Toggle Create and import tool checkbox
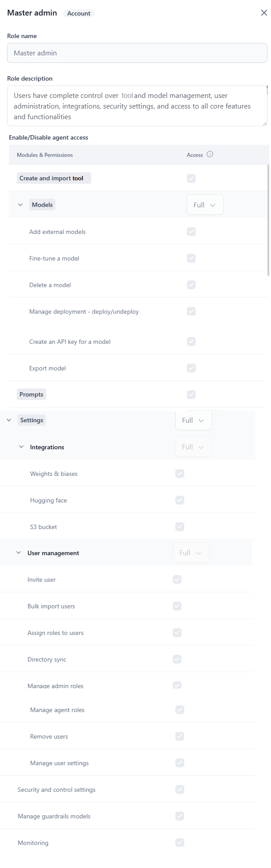271x868 pixels. (x=191, y=178)
